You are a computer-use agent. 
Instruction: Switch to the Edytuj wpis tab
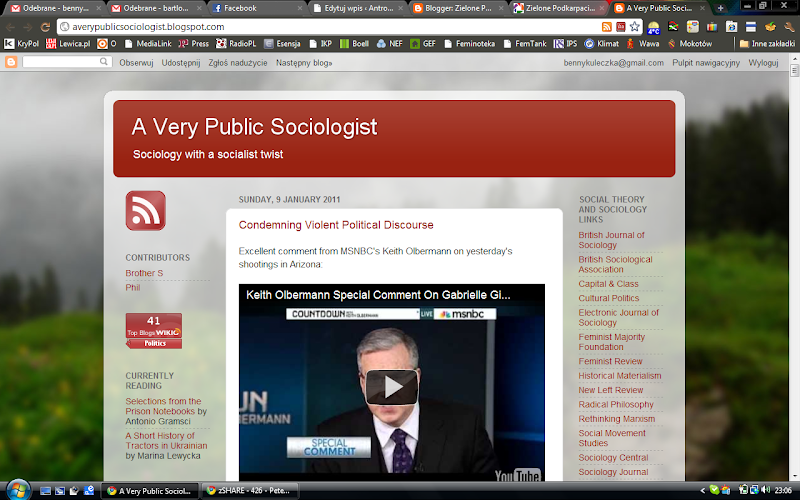(357, 8)
